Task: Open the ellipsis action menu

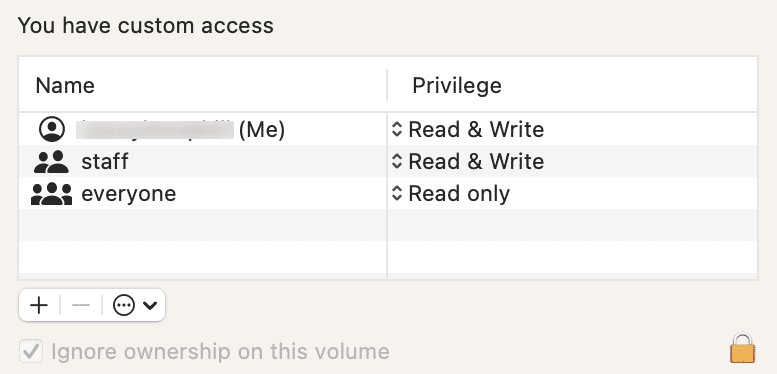Action: tap(123, 306)
